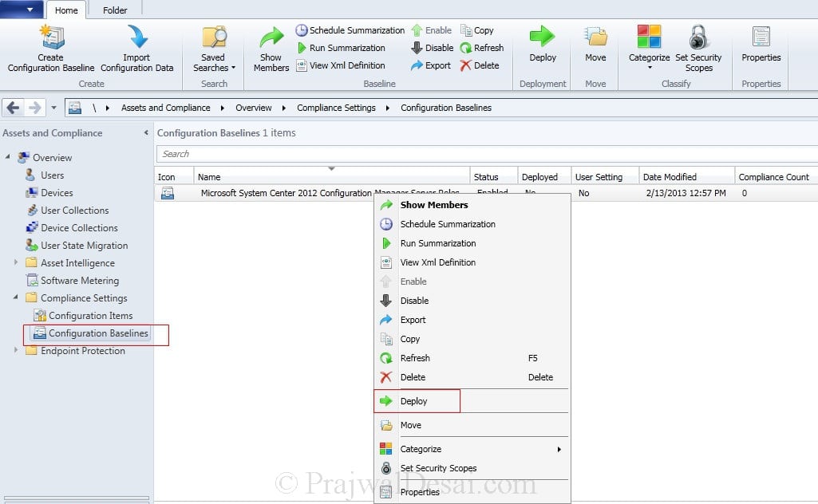Open Saved Searches in the ribbon
Image resolution: width=818 pixels, height=504 pixels.
[214, 49]
